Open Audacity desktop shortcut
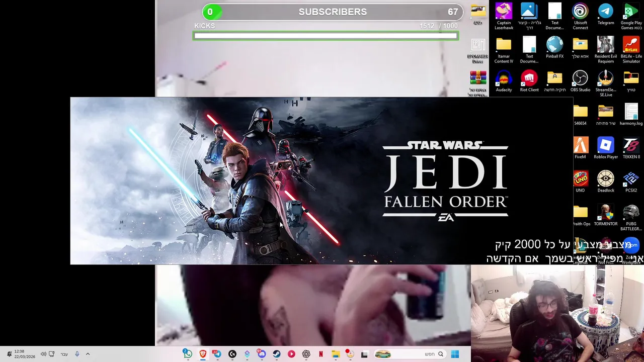 pos(504,81)
